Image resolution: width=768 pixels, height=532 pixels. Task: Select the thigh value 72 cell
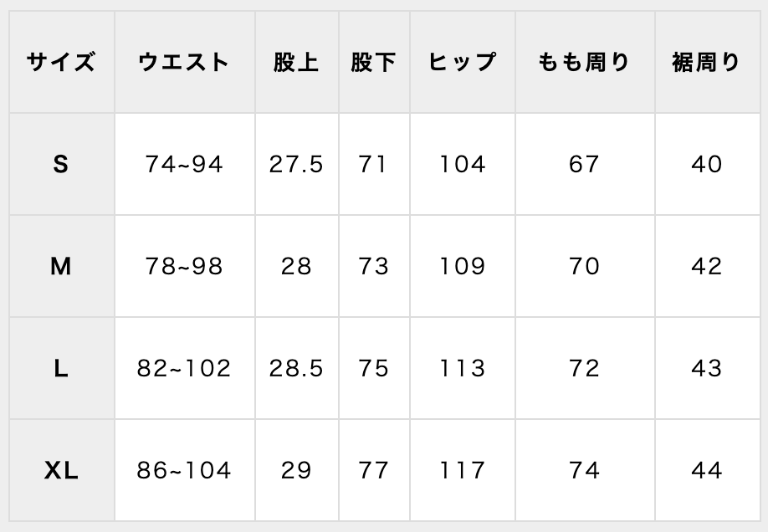coord(584,368)
